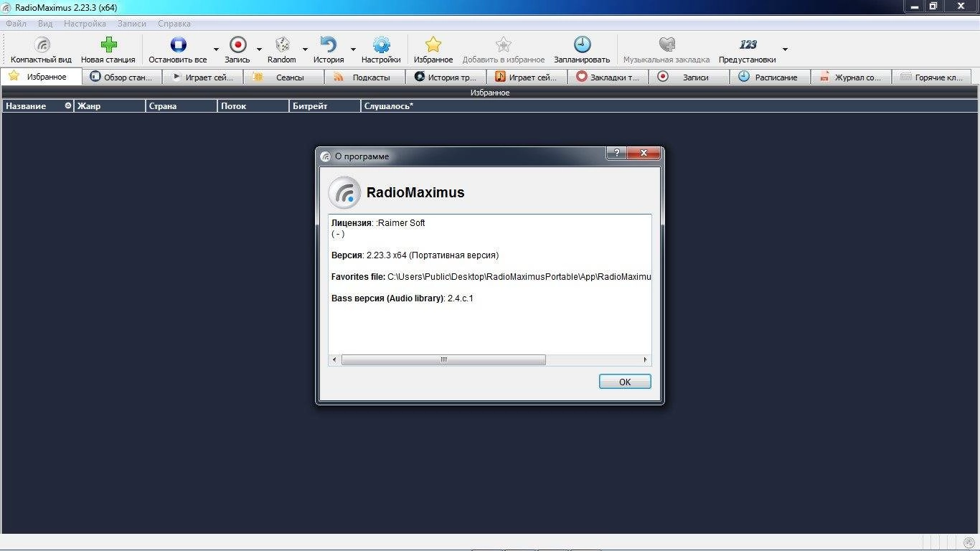
Task: Open Настройки gear settings
Action: point(381,50)
